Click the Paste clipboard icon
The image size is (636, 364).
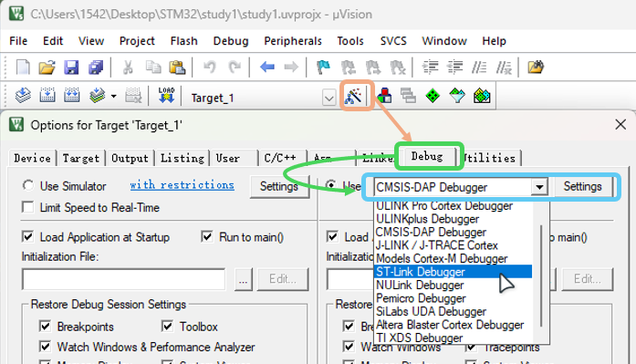pyautogui.click(x=177, y=68)
